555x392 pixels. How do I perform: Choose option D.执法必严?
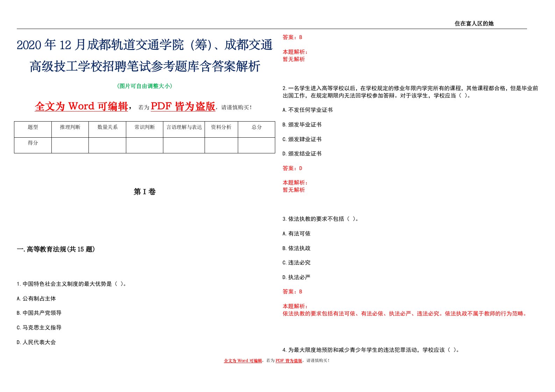tap(297, 277)
